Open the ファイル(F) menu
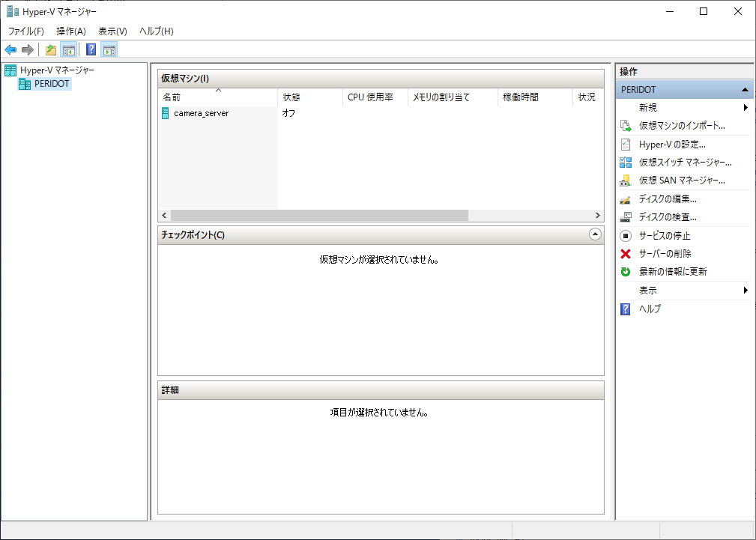The image size is (756, 540). click(x=26, y=31)
